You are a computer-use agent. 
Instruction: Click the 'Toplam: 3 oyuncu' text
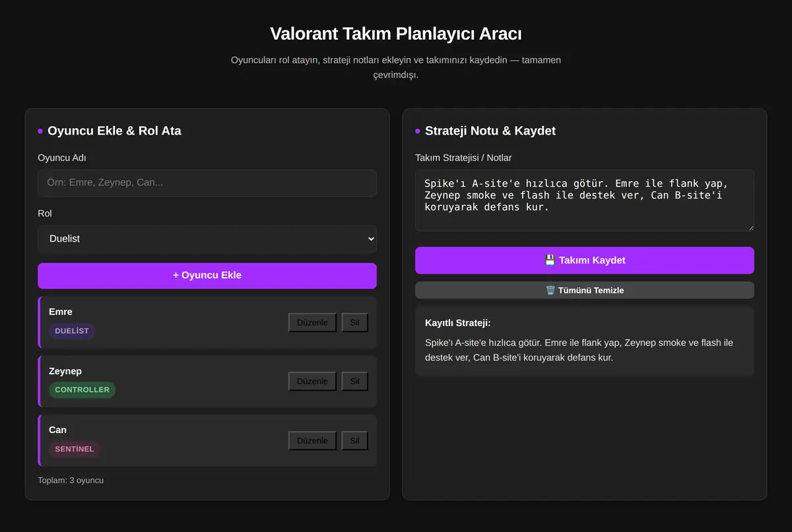[71, 480]
